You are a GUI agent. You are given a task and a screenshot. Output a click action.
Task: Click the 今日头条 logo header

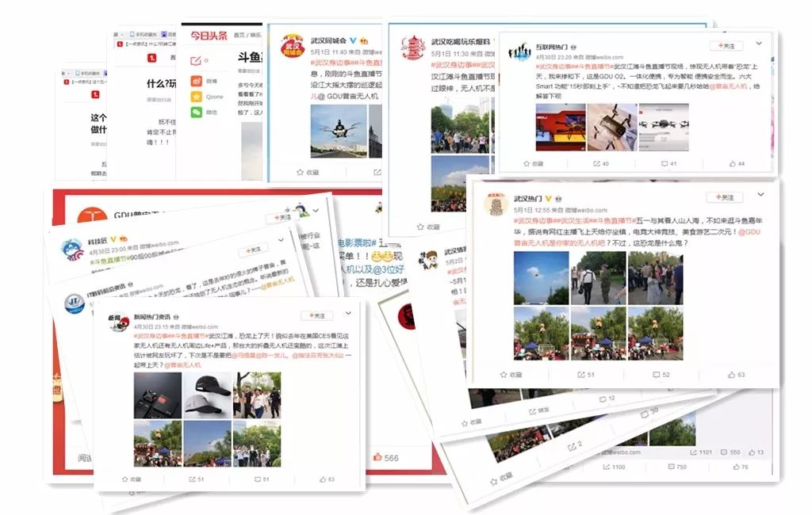coord(209,36)
